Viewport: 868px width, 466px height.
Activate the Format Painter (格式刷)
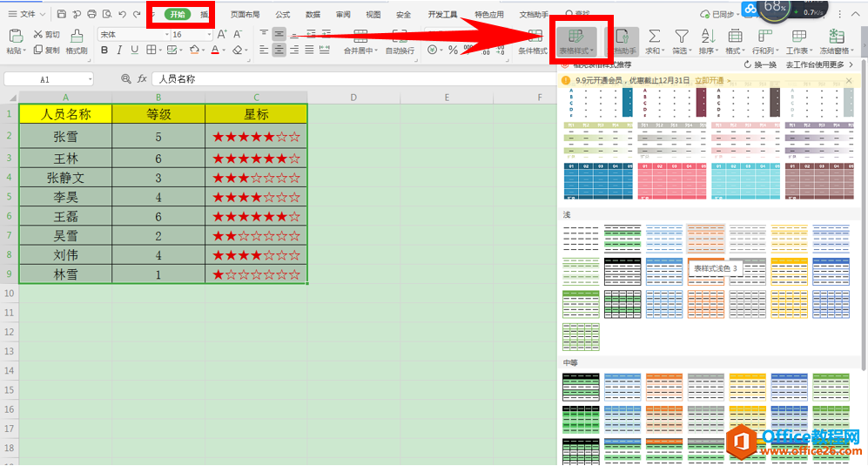coord(77,42)
